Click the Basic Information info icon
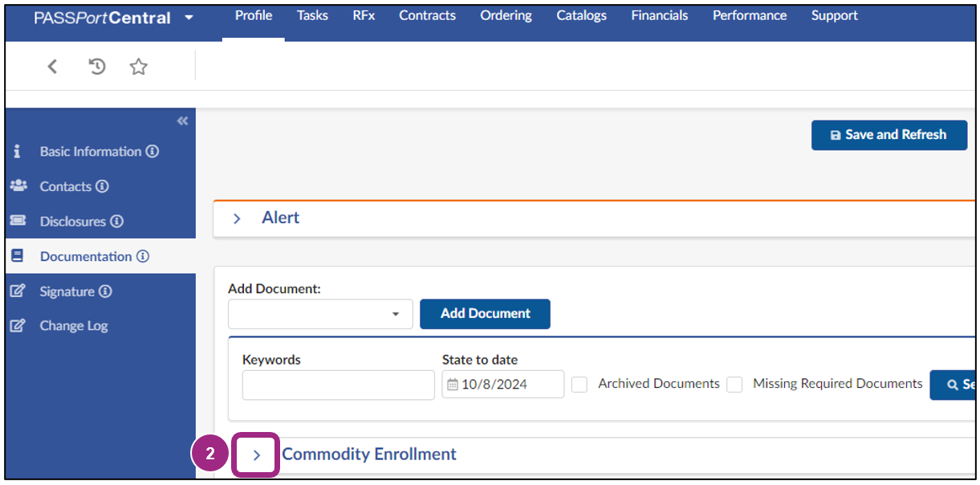Image resolution: width=980 pixels, height=485 pixels. point(153,151)
